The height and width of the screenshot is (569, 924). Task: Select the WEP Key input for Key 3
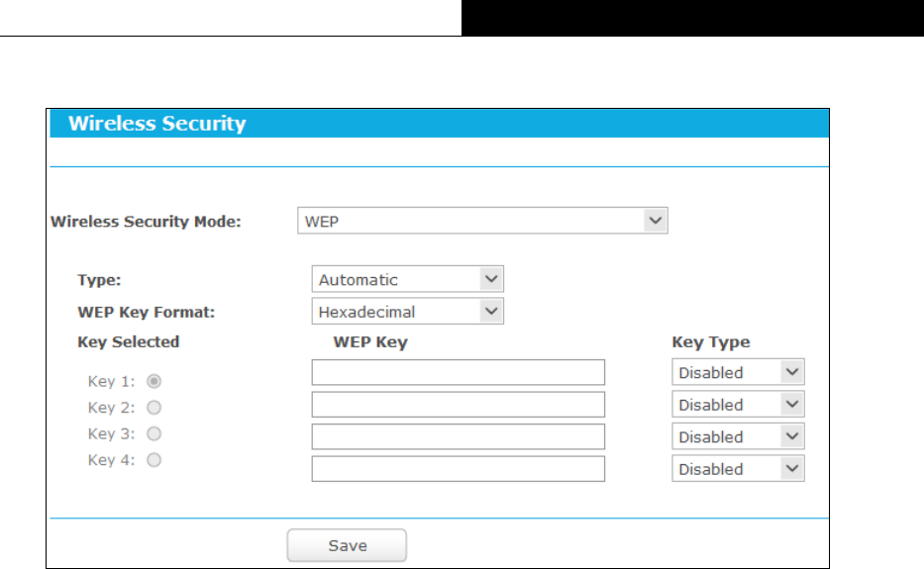pyautogui.click(x=458, y=436)
